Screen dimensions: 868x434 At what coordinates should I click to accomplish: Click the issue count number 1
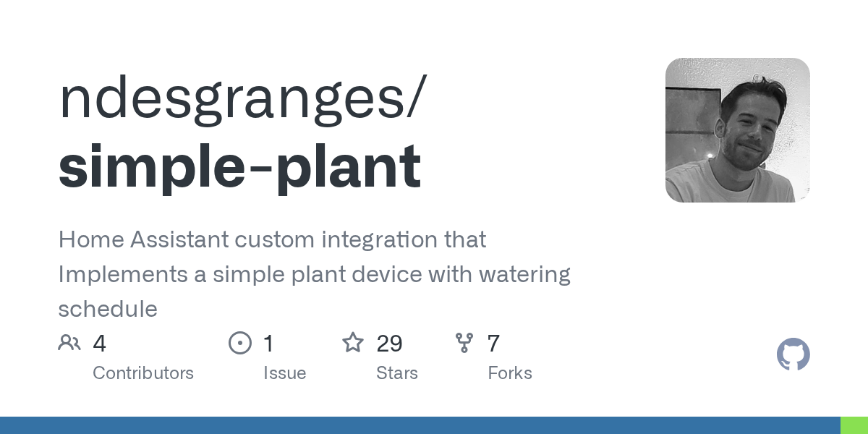tap(268, 344)
